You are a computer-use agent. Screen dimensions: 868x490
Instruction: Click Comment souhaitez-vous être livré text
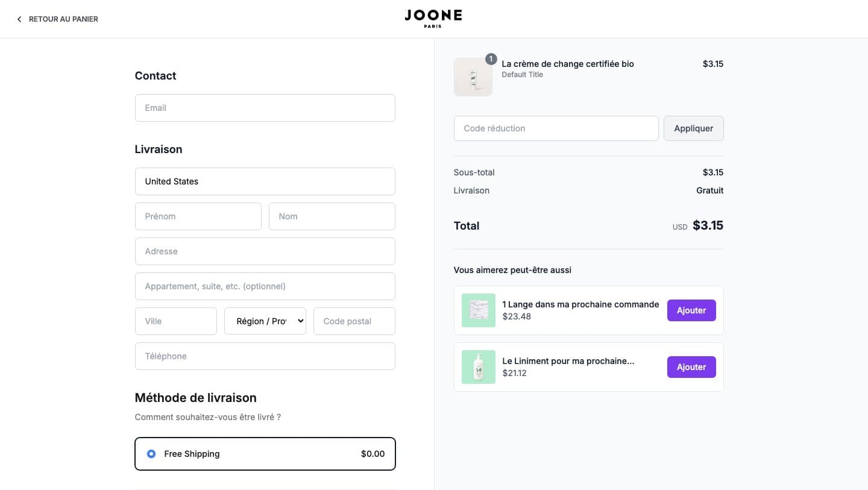[x=208, y=417]
